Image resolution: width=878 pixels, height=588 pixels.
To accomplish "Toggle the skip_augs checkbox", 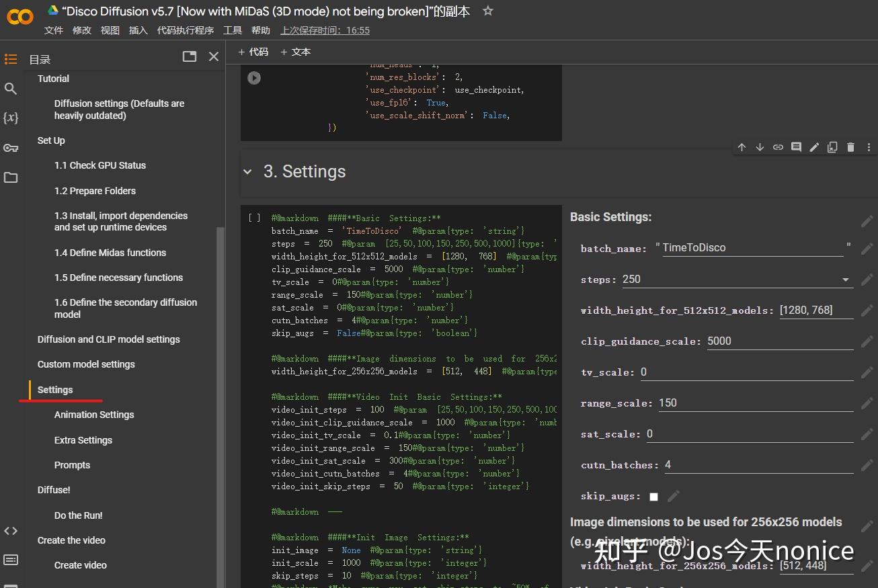I will click(x=653, y=497).
